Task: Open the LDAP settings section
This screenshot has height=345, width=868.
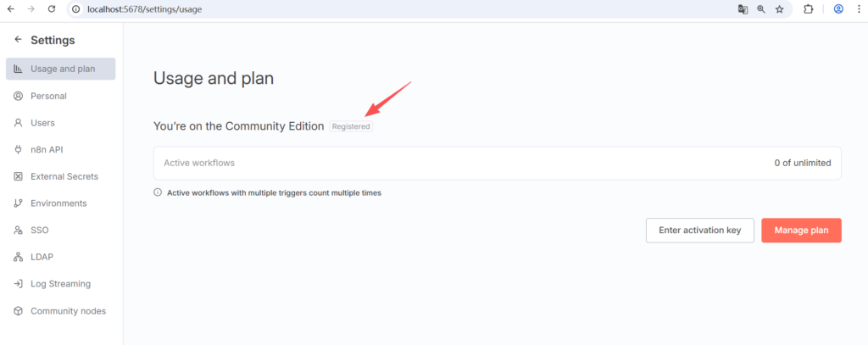Action: click(42, 257)
